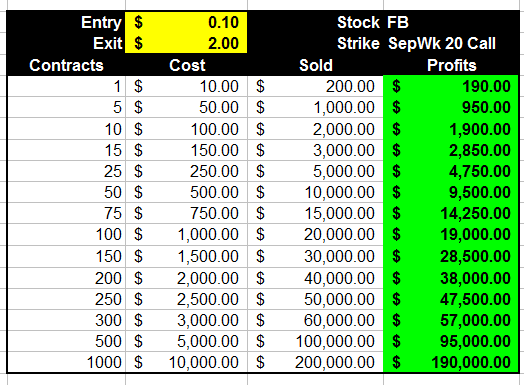Select the sold cell showing 200.00

coord(315,87)
